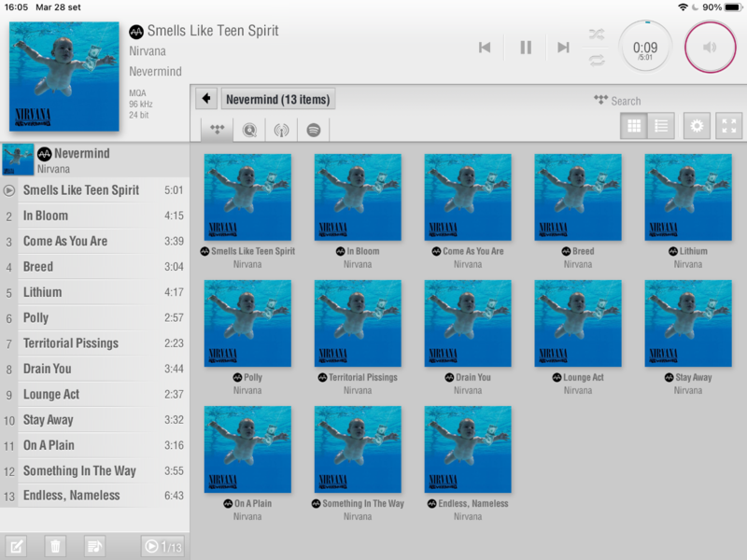
Task: Edit the play queue
Action: [16, 546]
